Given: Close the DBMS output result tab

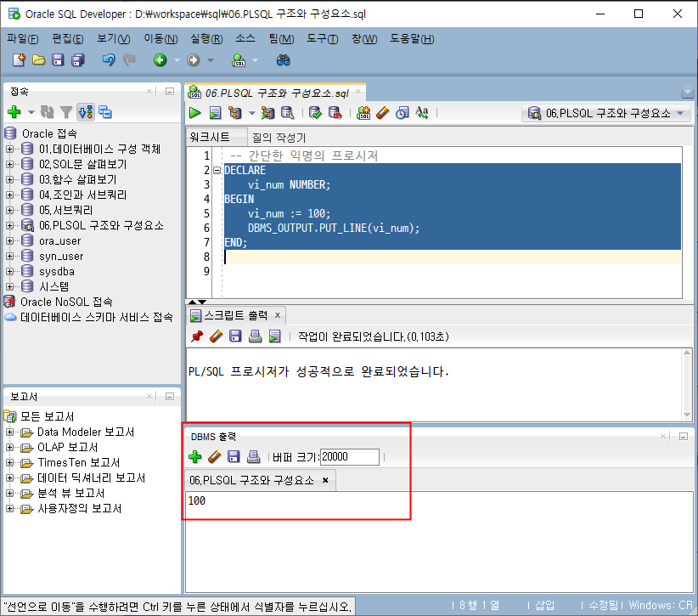Looking at the screenshot, I should click(326, 479).
